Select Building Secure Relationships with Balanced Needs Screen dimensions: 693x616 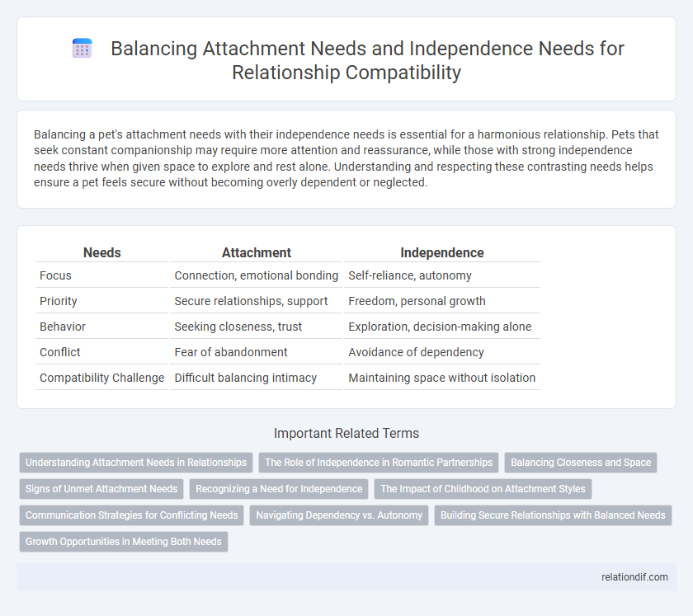(553, 515)
